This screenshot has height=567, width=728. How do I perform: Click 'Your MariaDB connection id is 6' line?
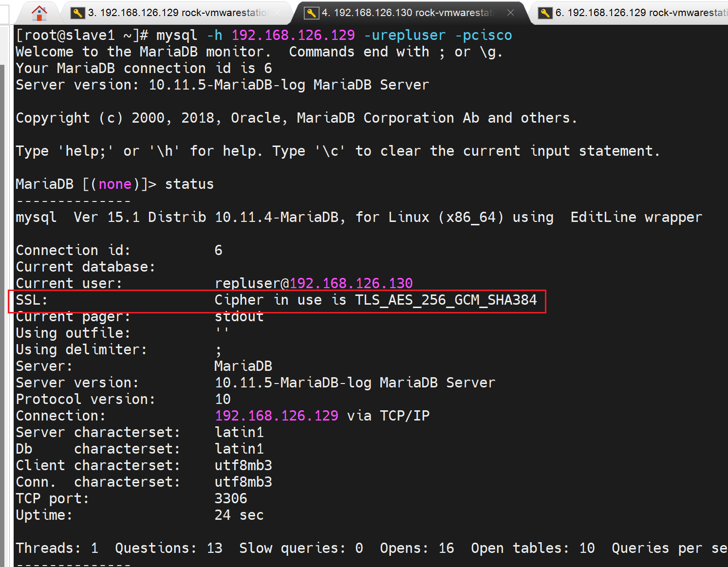144,68
